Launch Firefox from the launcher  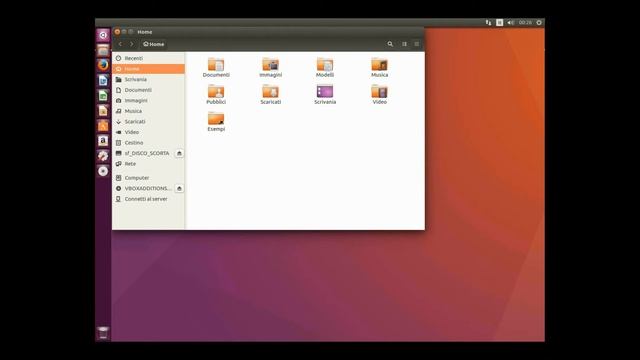pos(103,65)
